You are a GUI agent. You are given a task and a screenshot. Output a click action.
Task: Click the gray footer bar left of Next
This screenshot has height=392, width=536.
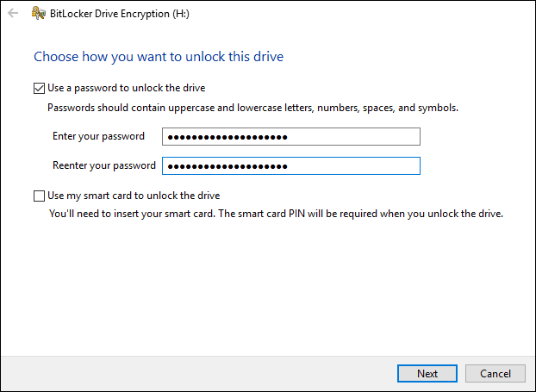(x=198, y=373)
